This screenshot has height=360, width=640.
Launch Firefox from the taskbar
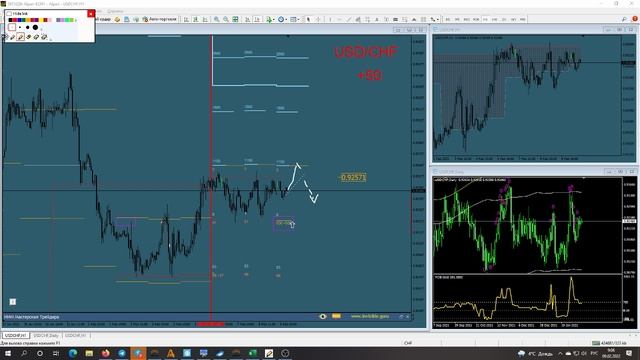(x=106, y=353)
